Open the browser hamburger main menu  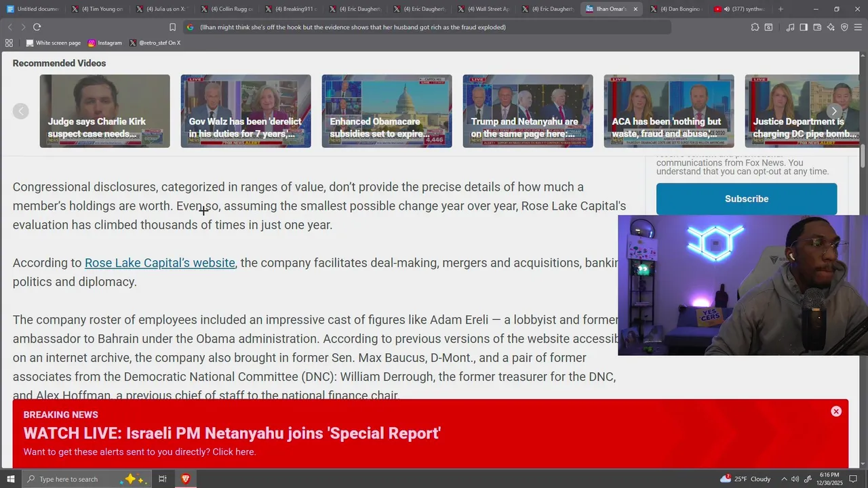point(859,27)
